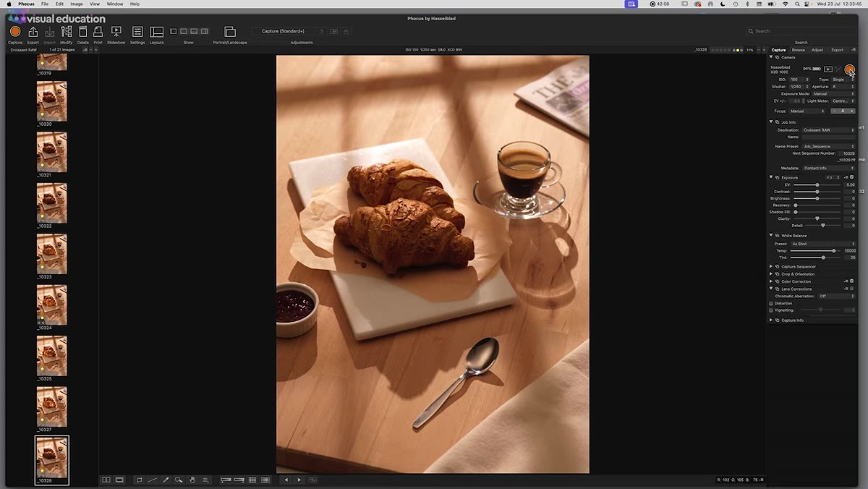
Task: Toggle the Color Correction enable checkbox
Action: [851, 281]
